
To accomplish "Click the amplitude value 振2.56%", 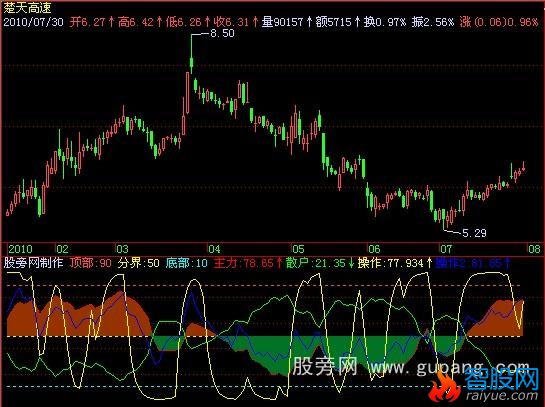I will pos(433,22).
